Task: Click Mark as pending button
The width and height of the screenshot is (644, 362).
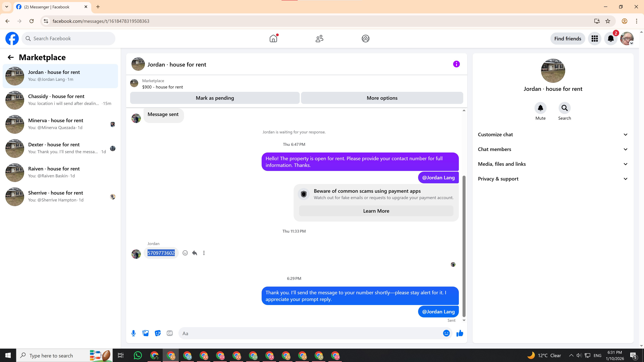Action: (215, 98)
